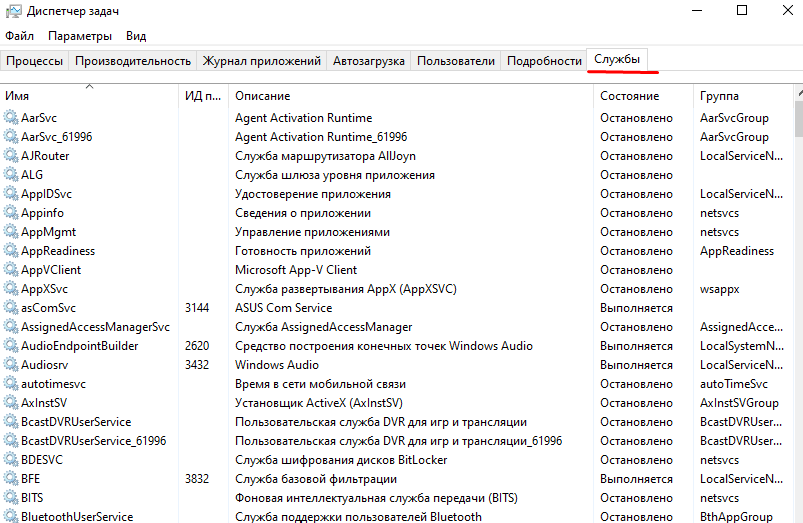This screenshot has width=803, height=523.
Task: Click the BFE service gear icon
Action: click(x=11, y=479)
